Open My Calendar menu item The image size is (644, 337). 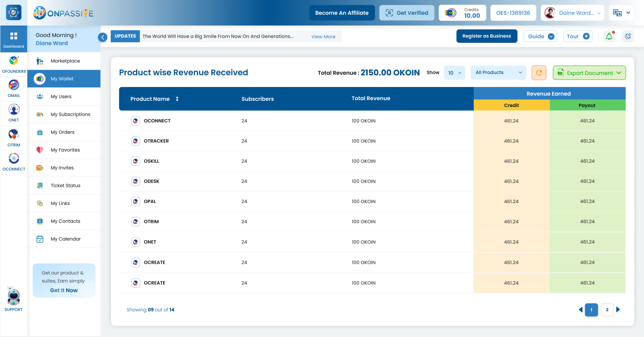(64, 239)
